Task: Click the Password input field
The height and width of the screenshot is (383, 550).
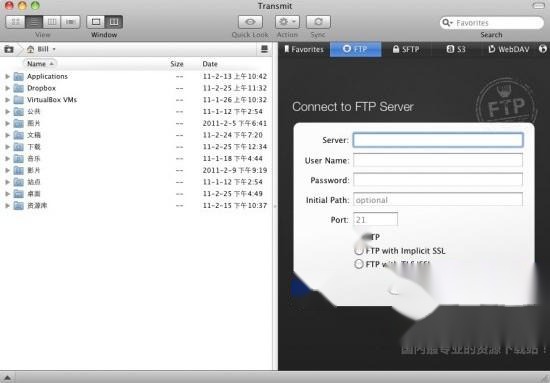Action: click(x=438, y=180)
